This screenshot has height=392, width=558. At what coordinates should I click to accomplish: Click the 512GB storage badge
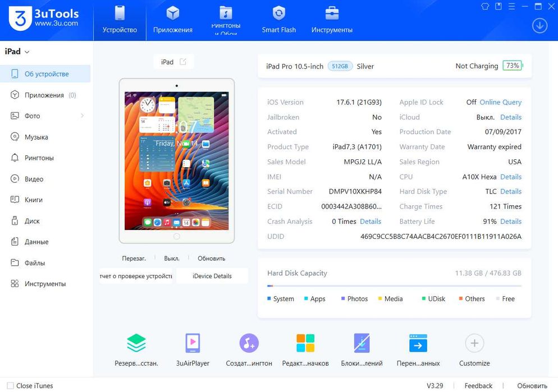pos(340,66)
